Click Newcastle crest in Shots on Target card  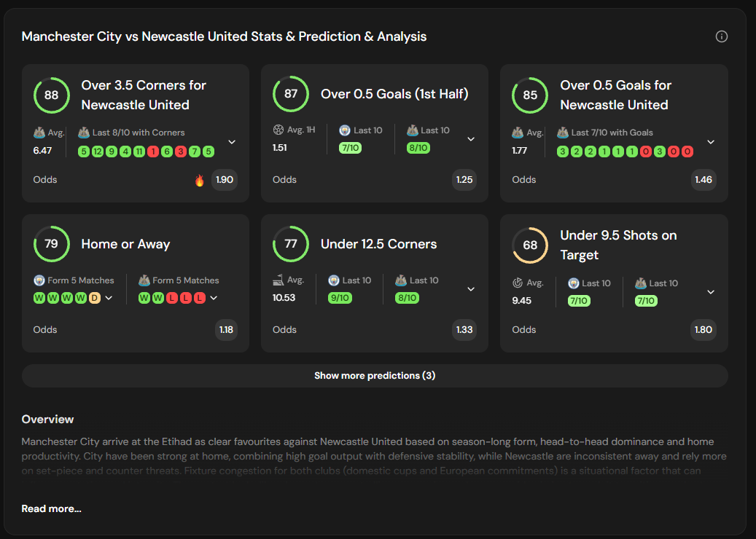pyautogui.click(x=640, y=283)
